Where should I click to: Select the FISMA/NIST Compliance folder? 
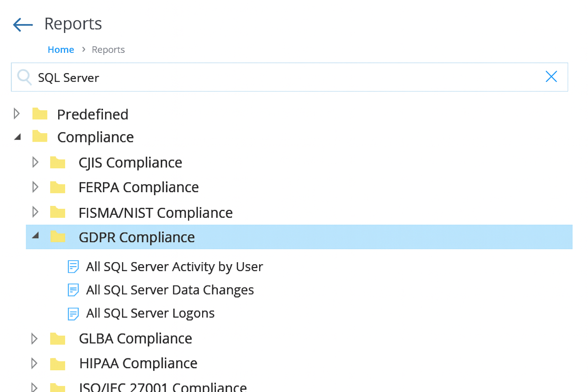(x=155, y=212)
